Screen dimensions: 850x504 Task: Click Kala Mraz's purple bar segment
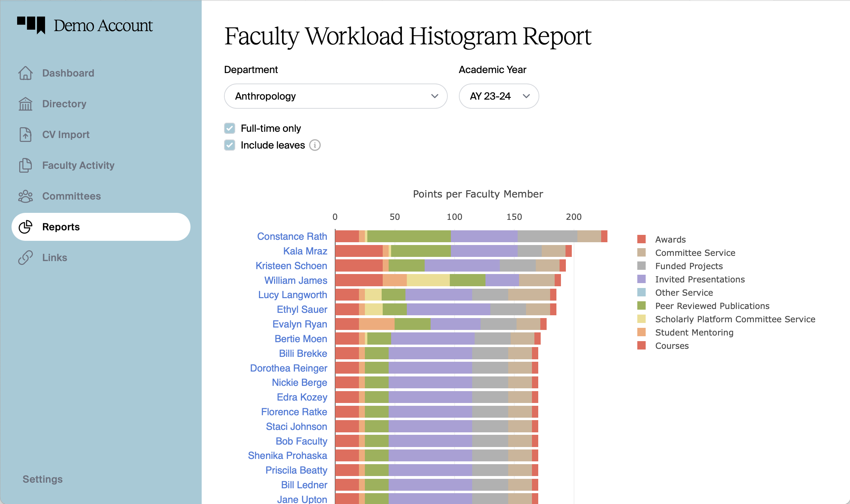pyautogui.click(x=484, y=251)
